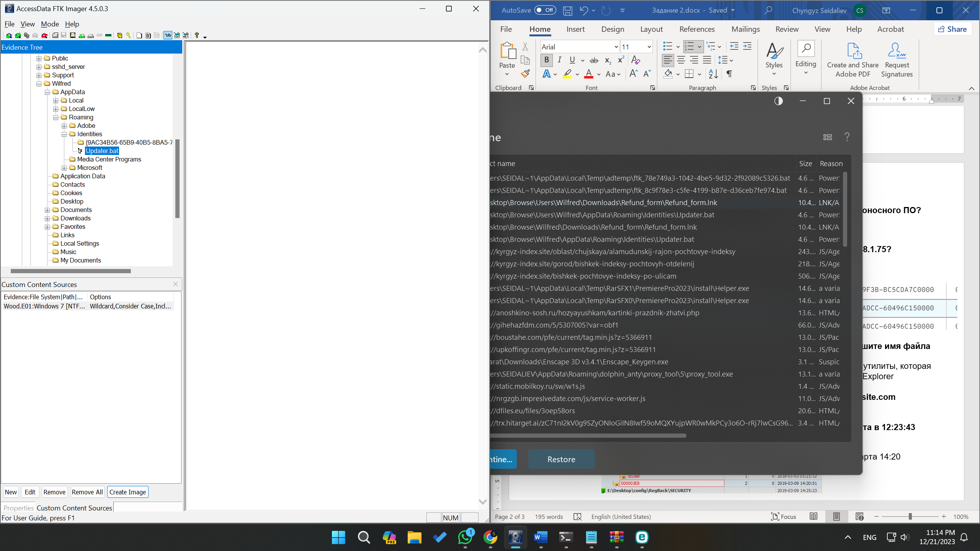Collapse the Wilfred folder in Evidence Tree
The image size is (980, 551).
pos(39,83)
